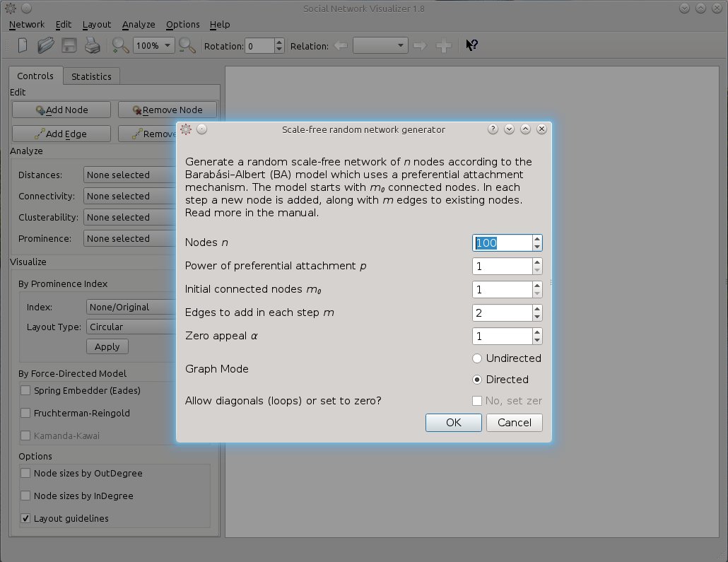Click the Nodes n input field
728x562 pixels.
(503, 243)
